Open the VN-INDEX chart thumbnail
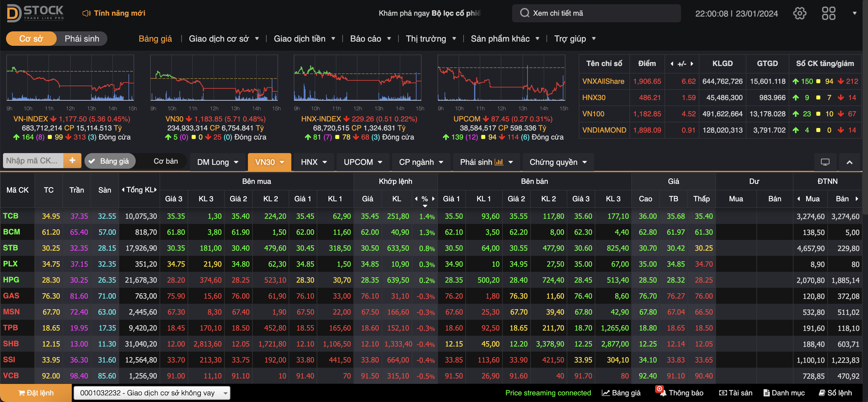This screenshot has height=402, width=868. coord(70,78)
